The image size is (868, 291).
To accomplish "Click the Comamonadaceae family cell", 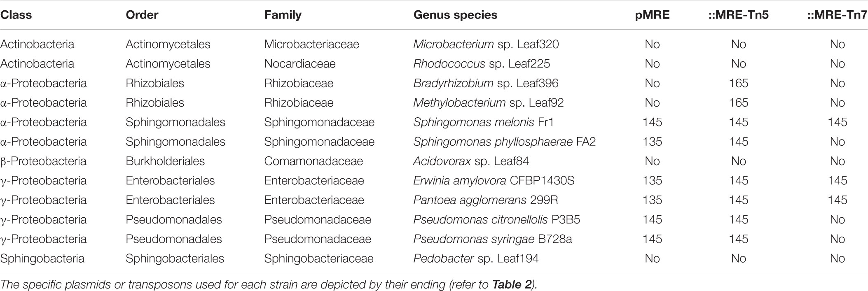I will pyautogui.click(x=314, y=161).
